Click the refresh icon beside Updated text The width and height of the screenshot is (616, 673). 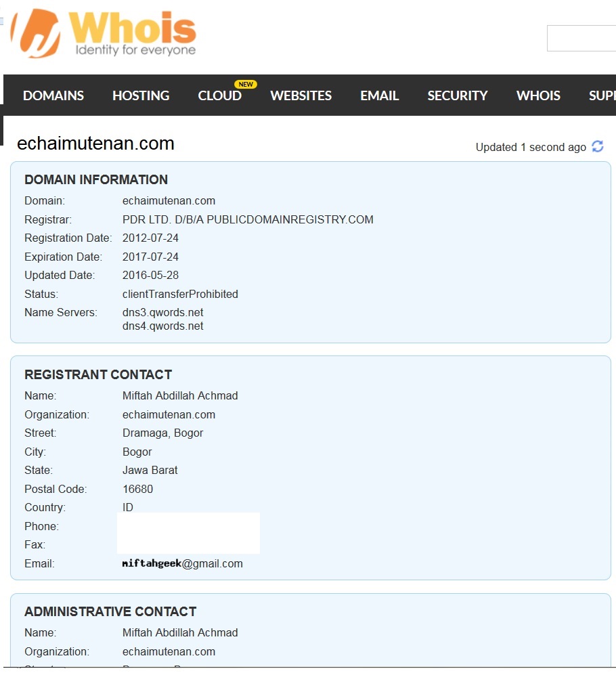pyautogui.click(x=598, y=146)
